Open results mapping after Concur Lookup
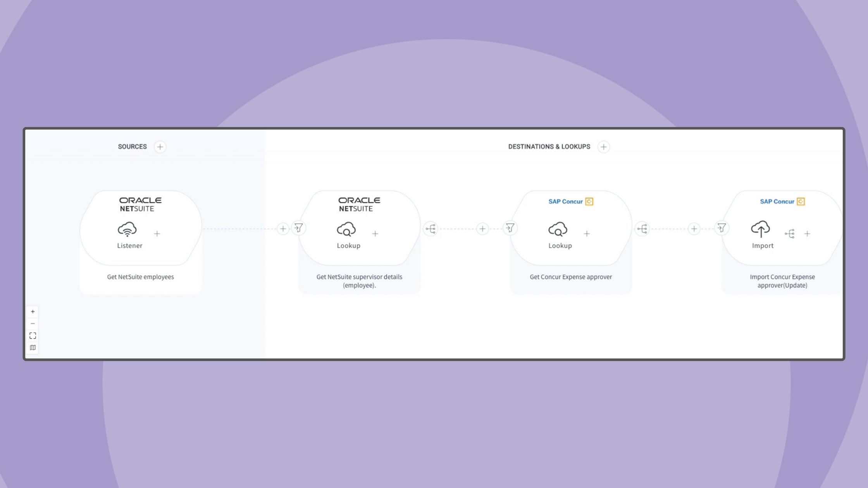 pyautogui.click(x=642, y=229)
